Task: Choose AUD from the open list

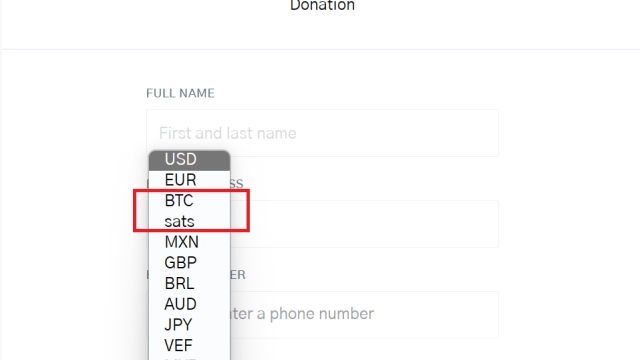Action: (x=189, y=304)
